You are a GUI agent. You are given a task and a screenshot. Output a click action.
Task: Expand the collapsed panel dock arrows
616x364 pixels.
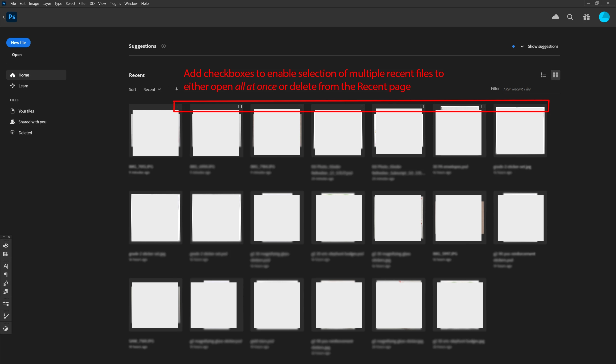point(3,237)
